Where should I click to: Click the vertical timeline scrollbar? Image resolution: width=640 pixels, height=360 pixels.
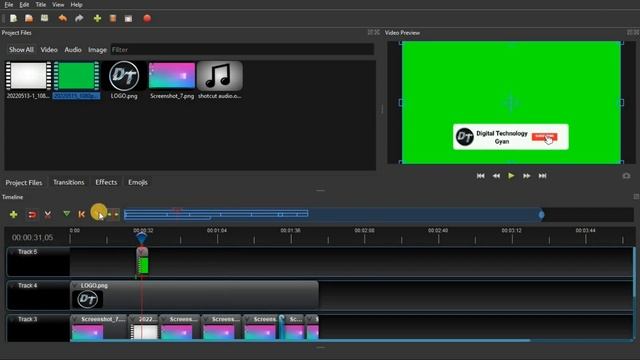click(x=634, y=272)
